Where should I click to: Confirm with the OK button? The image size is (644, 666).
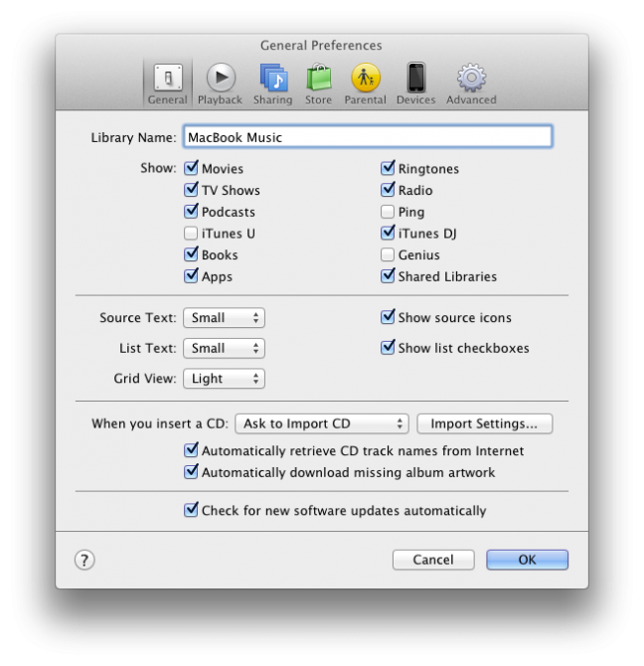[527, 560]
